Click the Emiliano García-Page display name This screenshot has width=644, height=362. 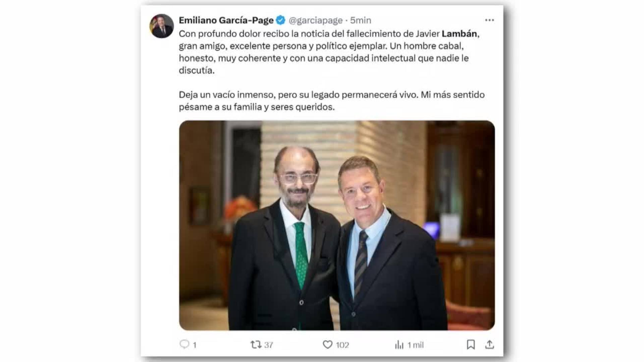(226, 20)
